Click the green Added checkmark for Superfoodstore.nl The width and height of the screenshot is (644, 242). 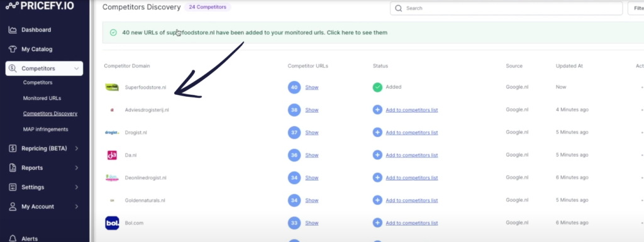coord(377,87)
